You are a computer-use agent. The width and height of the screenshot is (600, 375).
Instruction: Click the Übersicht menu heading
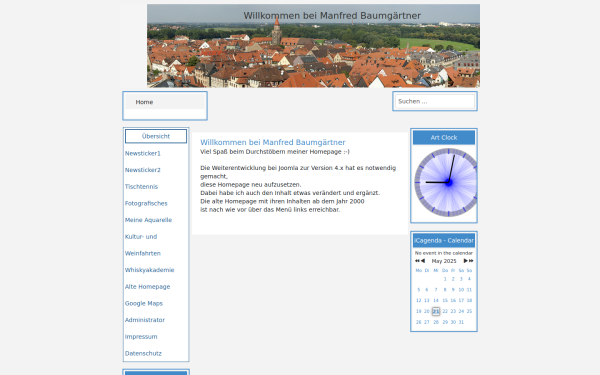[156, 136]
